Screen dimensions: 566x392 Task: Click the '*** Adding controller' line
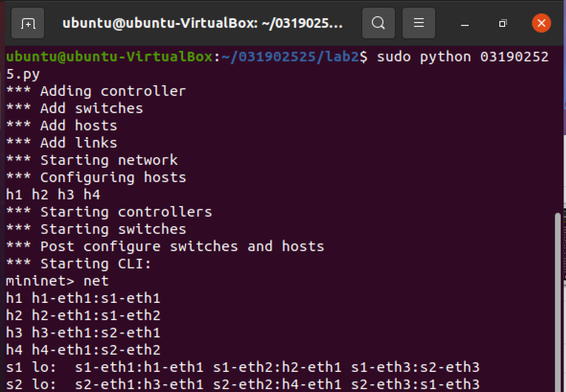pyautogui.click(x=96, y=91)
